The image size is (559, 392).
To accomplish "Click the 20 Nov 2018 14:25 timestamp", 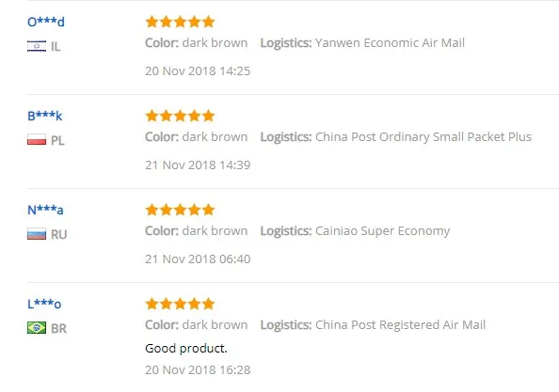I will [x=198, y=71].
